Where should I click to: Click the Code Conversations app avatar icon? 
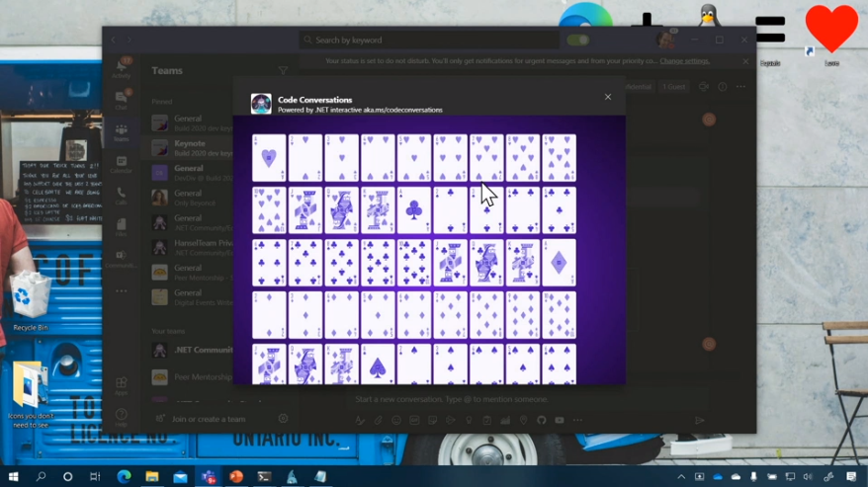(x=261, y=104)
